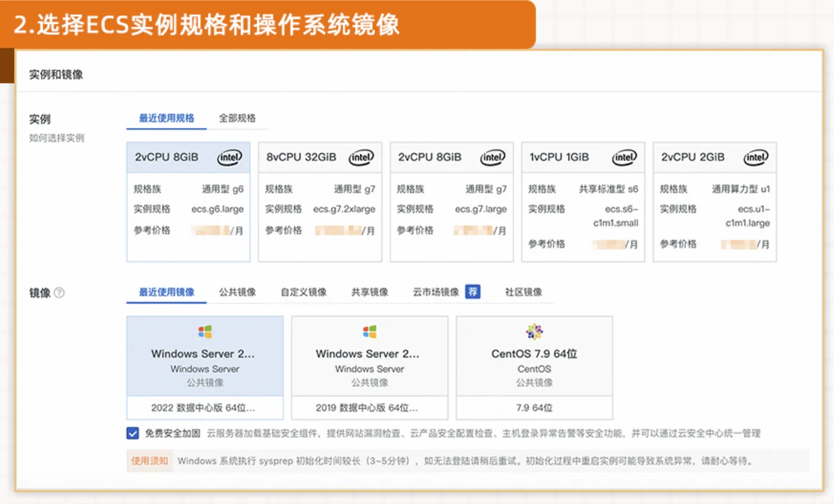Click the help icon next to 镜像
Image resolution: width=834 pixels, height=504 pixels.
point(59,293)
